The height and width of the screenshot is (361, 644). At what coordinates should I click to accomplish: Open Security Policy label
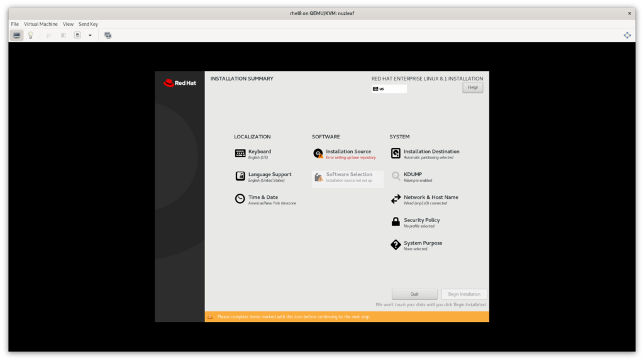[x=421, y=220]
